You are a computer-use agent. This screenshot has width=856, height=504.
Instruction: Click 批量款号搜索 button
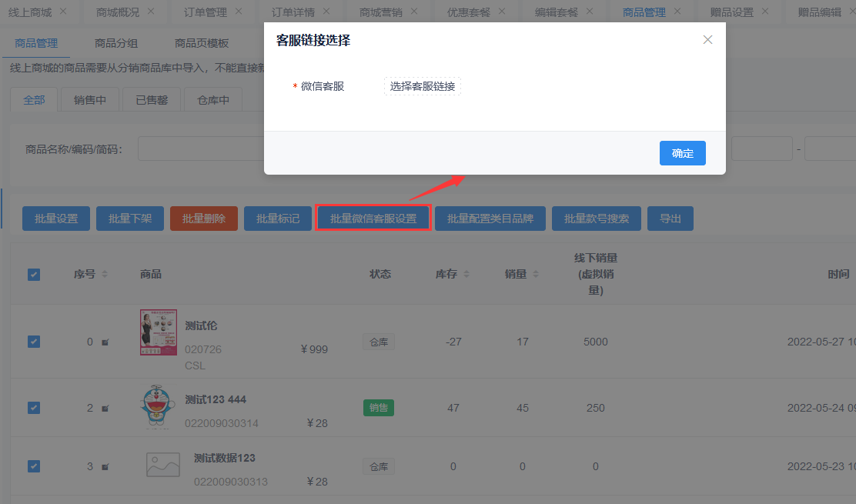click(x=596, y=219)
